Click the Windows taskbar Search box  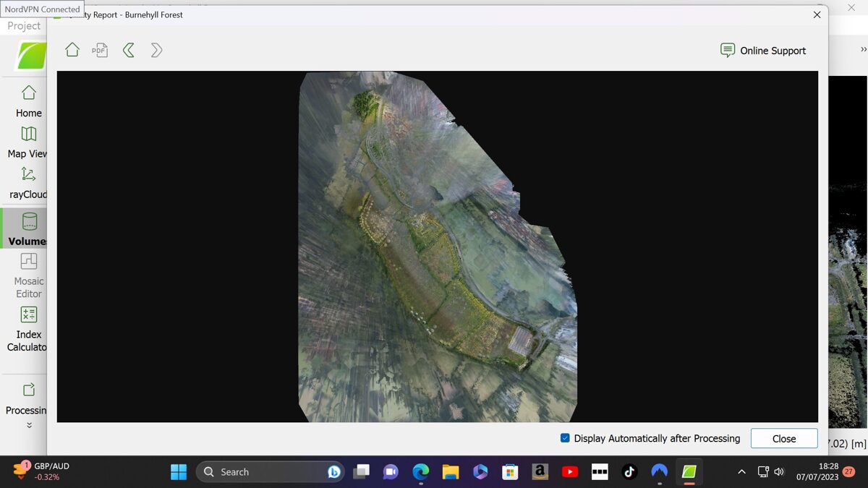(260, 472)
